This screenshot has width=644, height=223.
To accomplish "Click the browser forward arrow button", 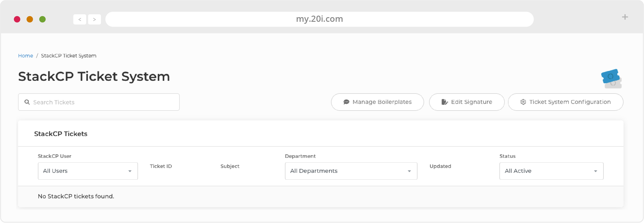I will 94,19.
